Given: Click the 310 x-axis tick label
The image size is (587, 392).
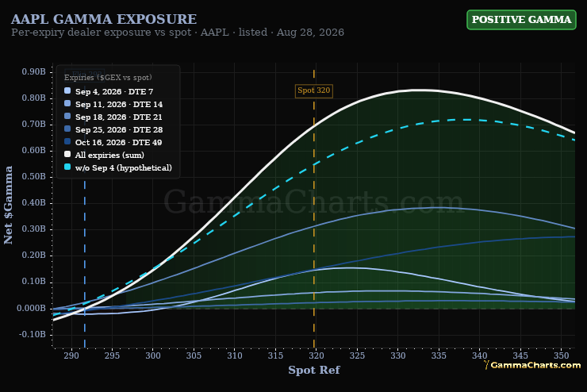Looking at the screenshot, I should click(234, 355).
